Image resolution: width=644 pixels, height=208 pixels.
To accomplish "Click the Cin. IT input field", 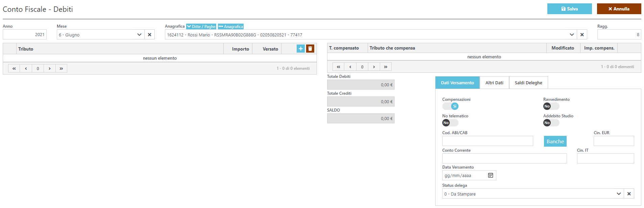I will 605,158.
